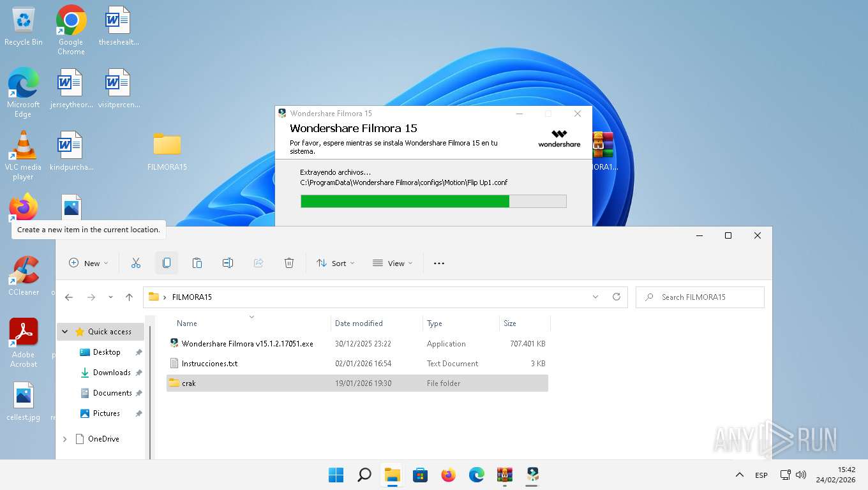Expand the OneDrive tree node
Screen dimensions: 868x490
(64, 439)
